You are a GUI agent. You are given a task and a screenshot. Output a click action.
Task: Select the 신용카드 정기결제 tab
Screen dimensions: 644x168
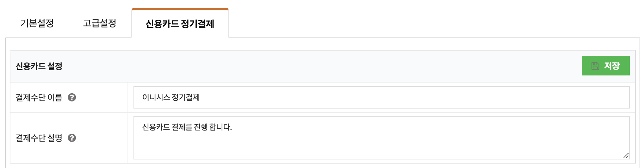tap(180, 23)
